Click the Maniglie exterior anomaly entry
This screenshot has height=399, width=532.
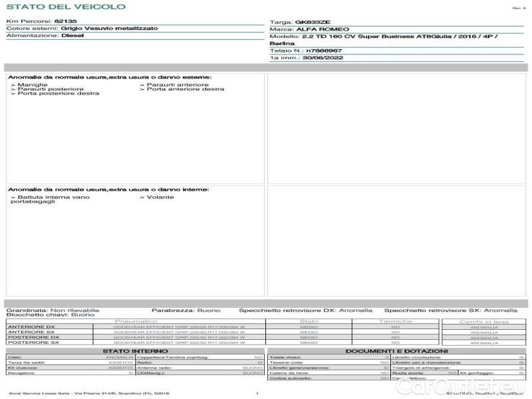(x=32, y=85)
